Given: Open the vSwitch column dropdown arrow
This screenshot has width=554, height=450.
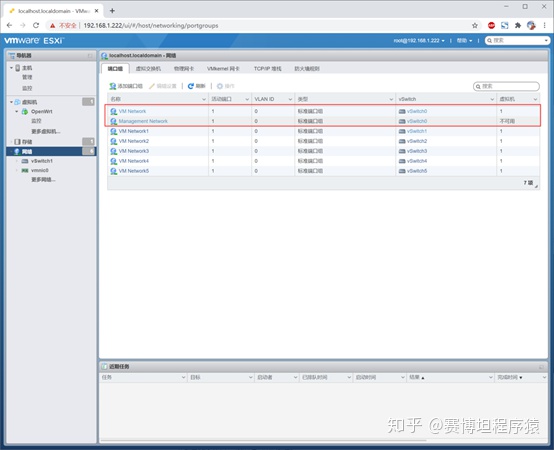Looking at the screenshot, I should [492, 99].
